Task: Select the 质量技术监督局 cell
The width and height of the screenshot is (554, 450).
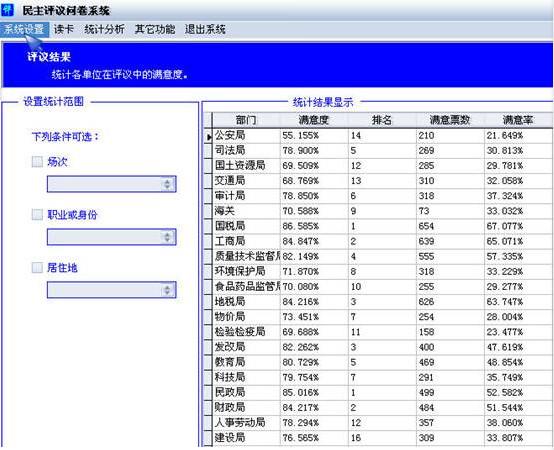Action: (246, 256)
